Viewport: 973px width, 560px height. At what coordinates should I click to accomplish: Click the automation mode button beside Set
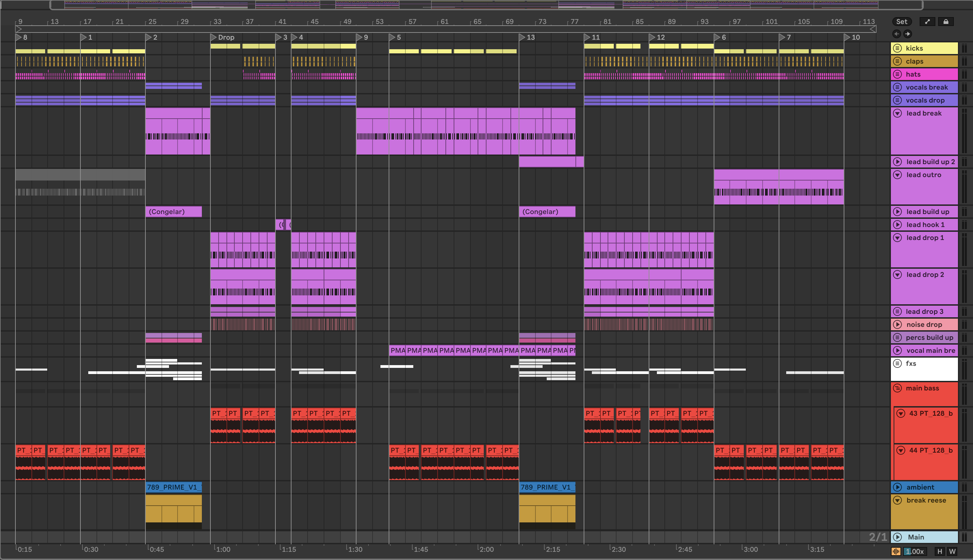click(927, 22)
